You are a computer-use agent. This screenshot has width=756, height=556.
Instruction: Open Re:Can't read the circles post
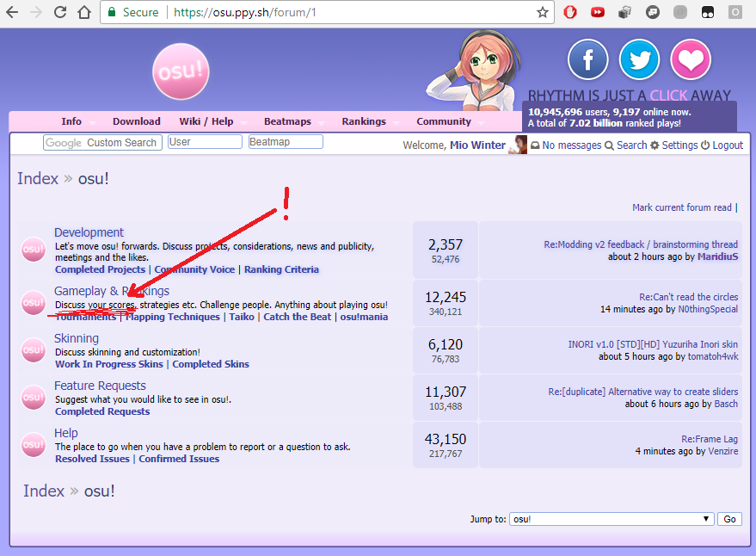coord(689,297)
